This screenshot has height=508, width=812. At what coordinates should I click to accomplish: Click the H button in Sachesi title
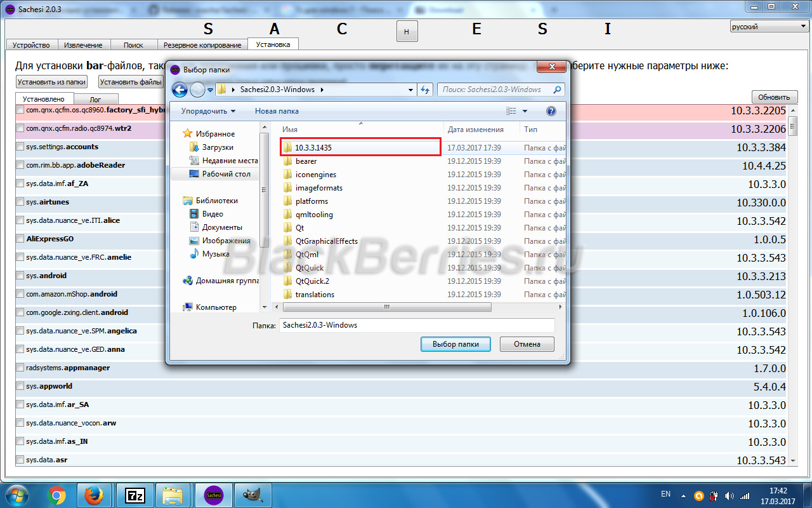click(407, 31)
